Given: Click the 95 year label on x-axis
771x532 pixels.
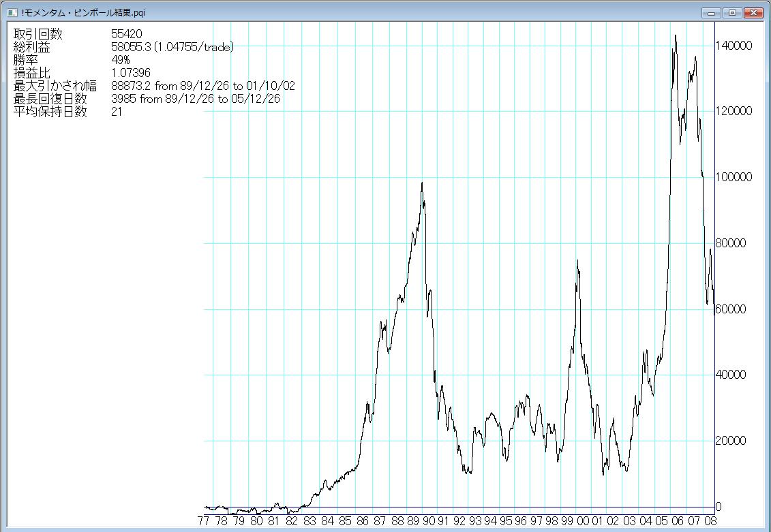Looking at the screenshot, I should coord(505,521).
